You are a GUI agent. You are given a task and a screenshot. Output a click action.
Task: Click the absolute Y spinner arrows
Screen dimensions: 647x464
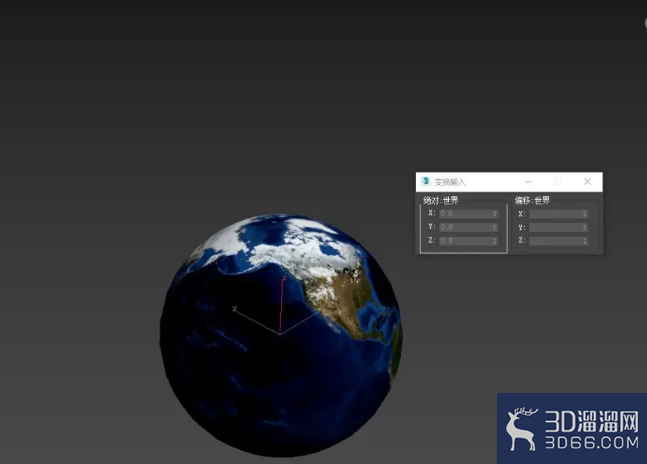[x=495, y=227]
